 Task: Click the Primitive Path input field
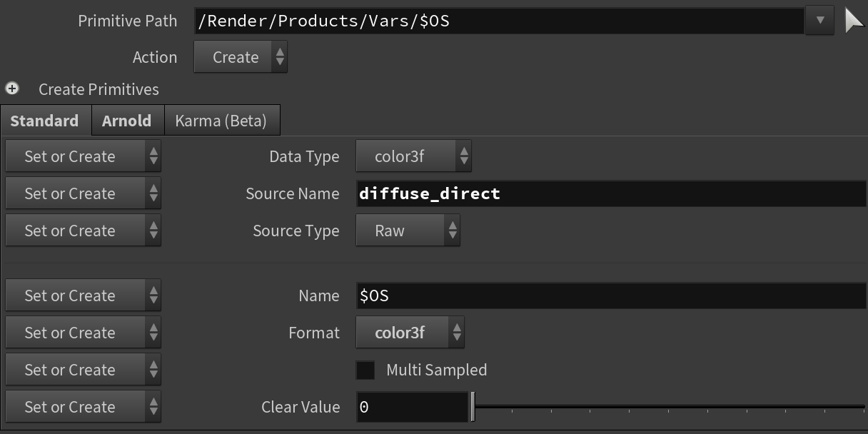[x=499, y=21]
